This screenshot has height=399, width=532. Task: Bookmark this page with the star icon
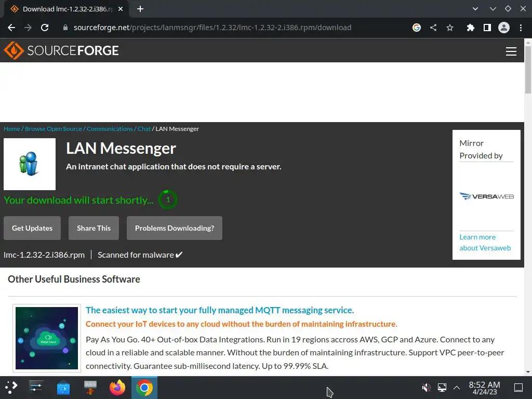[450, 28]
